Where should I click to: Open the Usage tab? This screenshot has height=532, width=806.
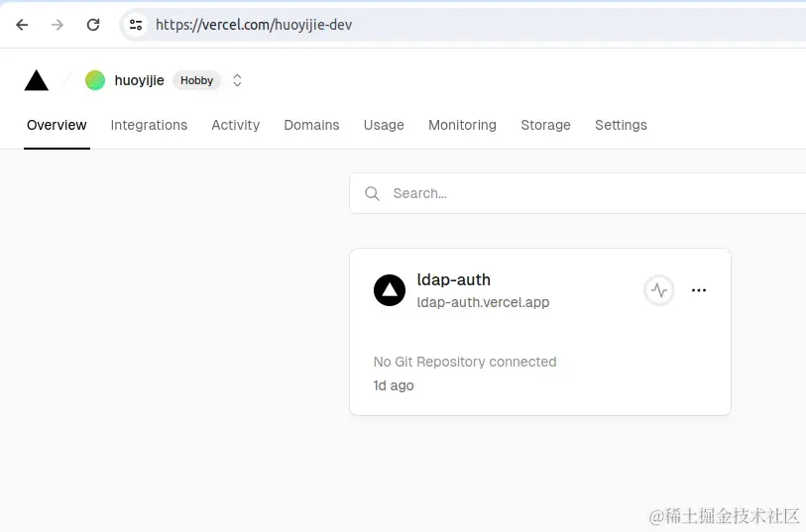click(x=384, y=125)
